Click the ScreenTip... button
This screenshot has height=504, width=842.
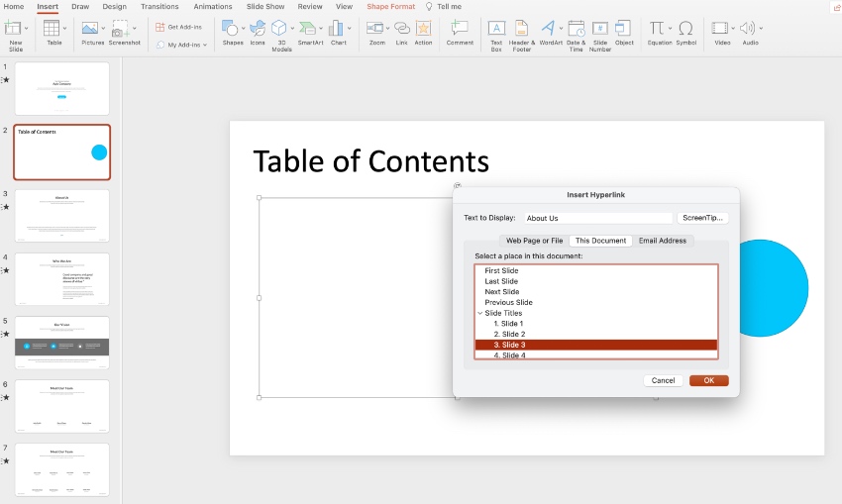[703, 218]
